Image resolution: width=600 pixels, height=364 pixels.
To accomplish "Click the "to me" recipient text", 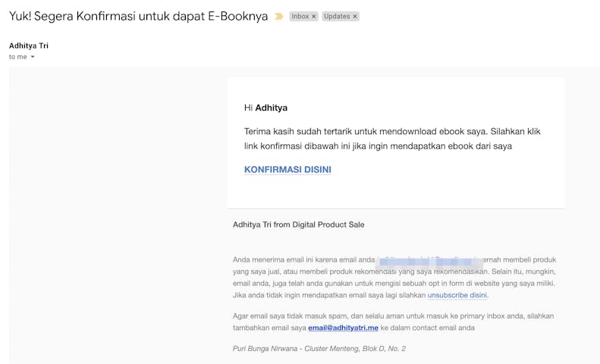I will pos(17,57).
